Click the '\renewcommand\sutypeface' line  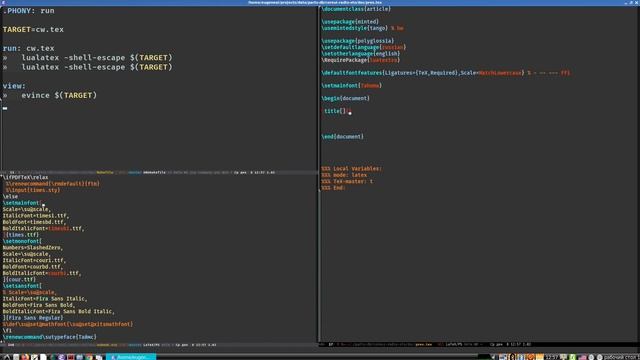[x=49, y=337]
